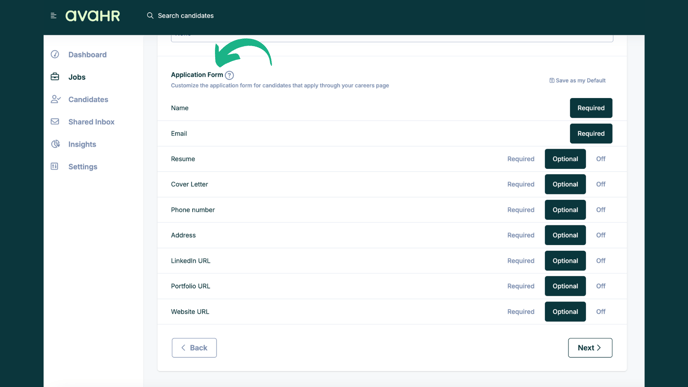Set Website URL to Optional

(x=565, y=312)
